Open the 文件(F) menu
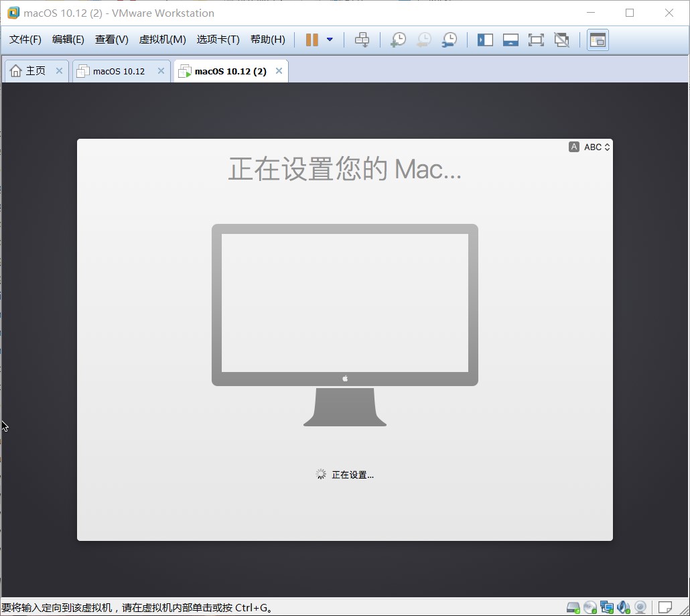This screenshot has width=690, height=616. (25, 40)
